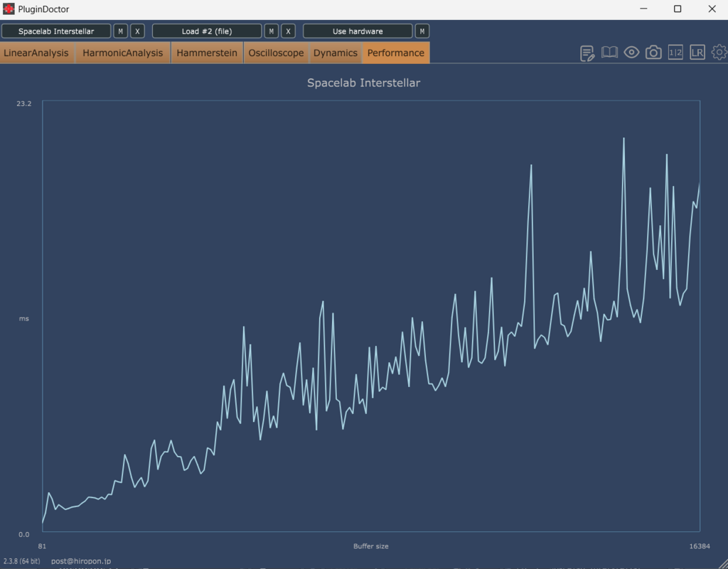728x569 pixels.
Task: Close the PluginDoctor window
Action: (712, 9)
